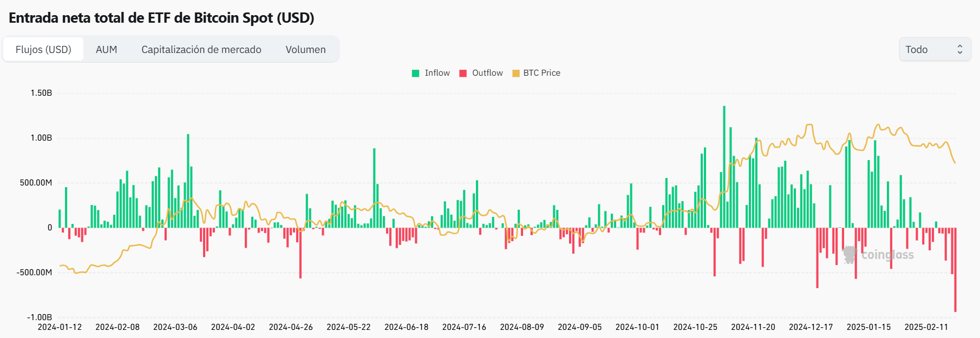This screenshot has width=980, height=338.
Task: Switch to the Volumen tab
Action: coord(305,50)
